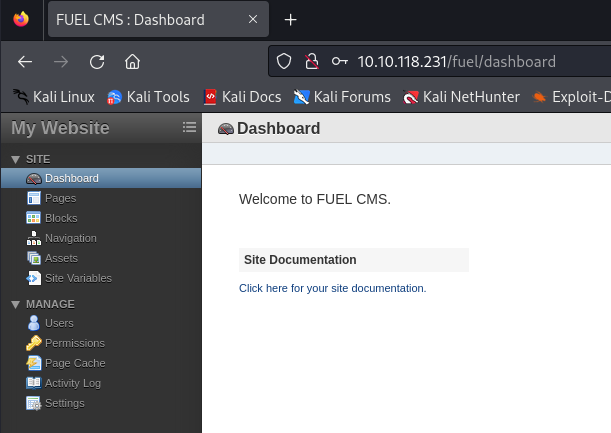Open the Site Variables menu item

101,278
